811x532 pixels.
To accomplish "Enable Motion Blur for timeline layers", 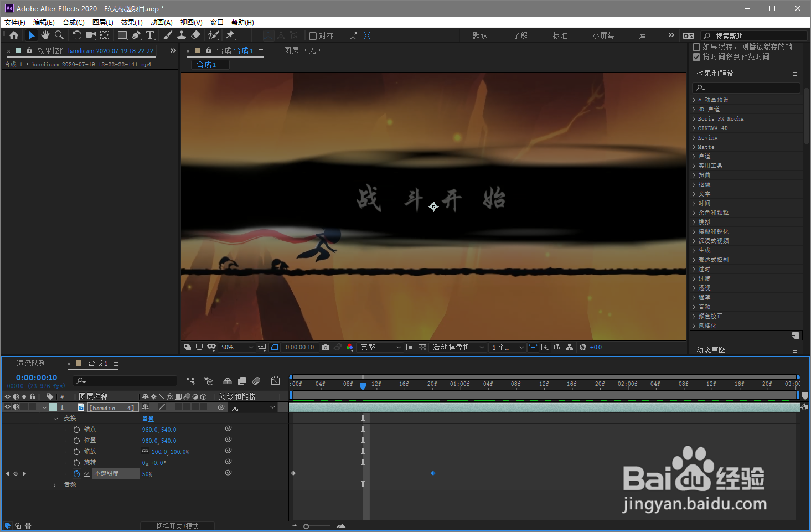I will click(x=256, y=381).
